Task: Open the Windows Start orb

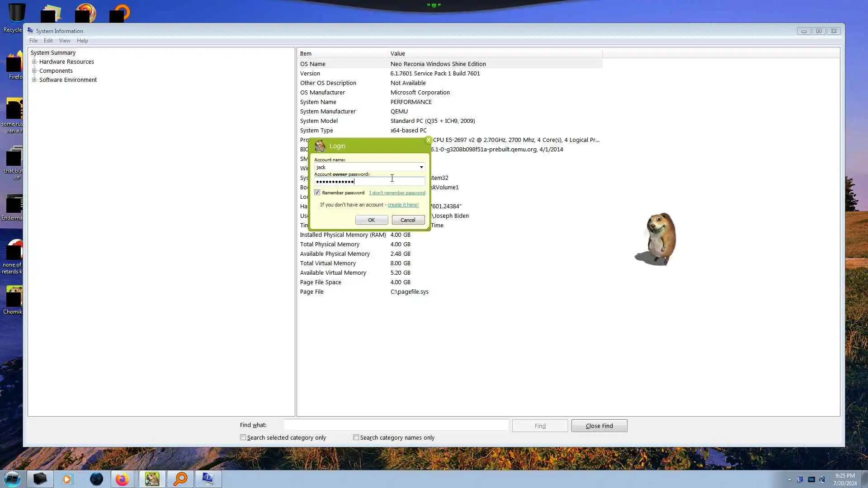Action: 12,479
